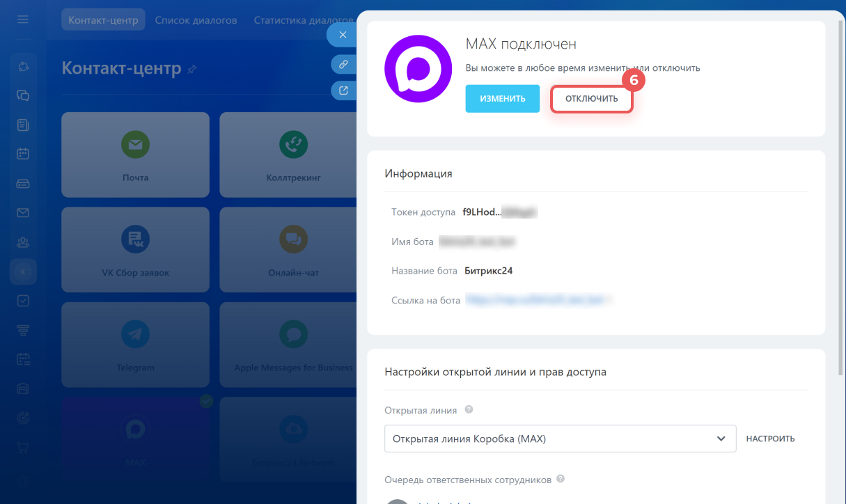This screenshot has height=504, width=846.
Task: Open the calendar icon in left sidebar
Action: (23, 154)
